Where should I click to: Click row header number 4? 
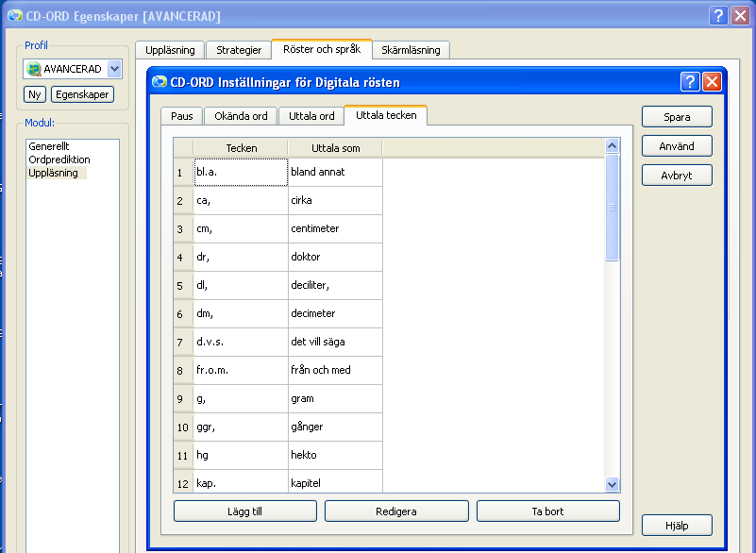183,257
